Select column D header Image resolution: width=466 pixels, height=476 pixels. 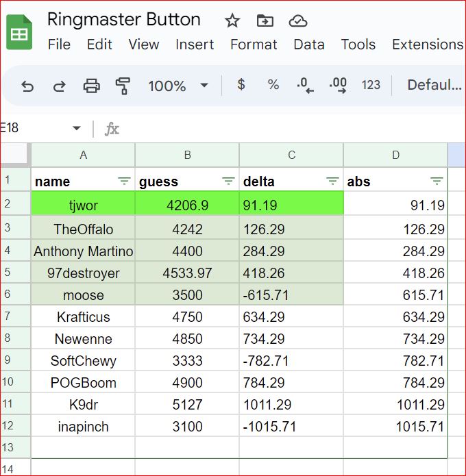(395, 155)
